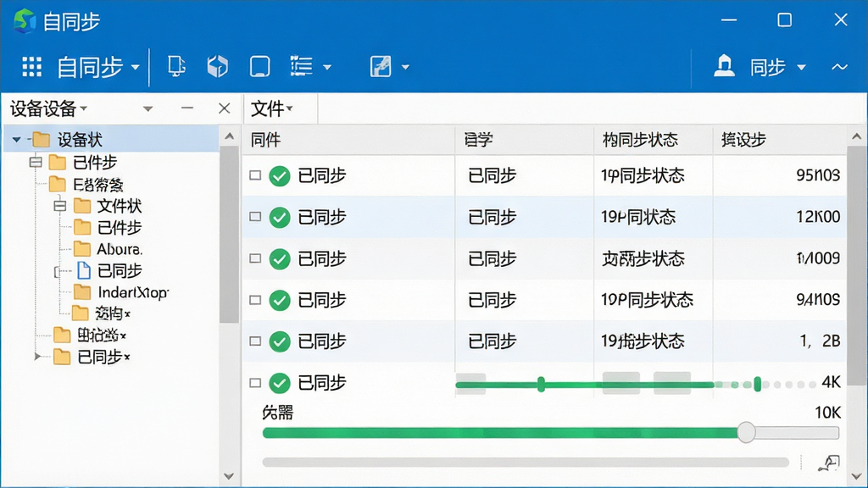The image size is (868, 488).
Task: Minimize the 设备设备 side panel
Action: click(x=187, y=108)
